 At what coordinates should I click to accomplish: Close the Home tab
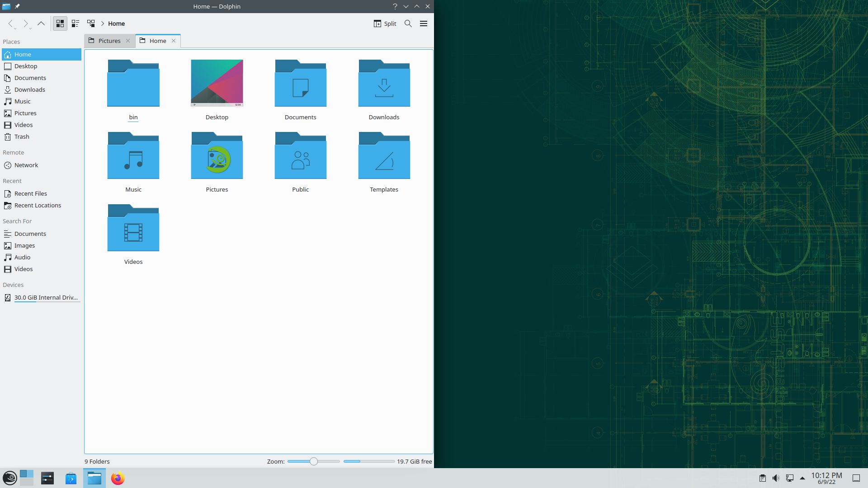point(174,41)
